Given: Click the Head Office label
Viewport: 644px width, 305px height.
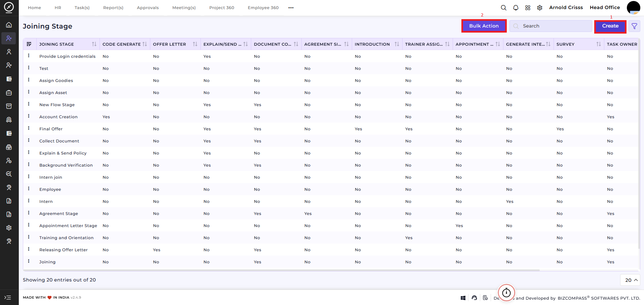Looking at the screenshot, I should click(x=605, y=7).
